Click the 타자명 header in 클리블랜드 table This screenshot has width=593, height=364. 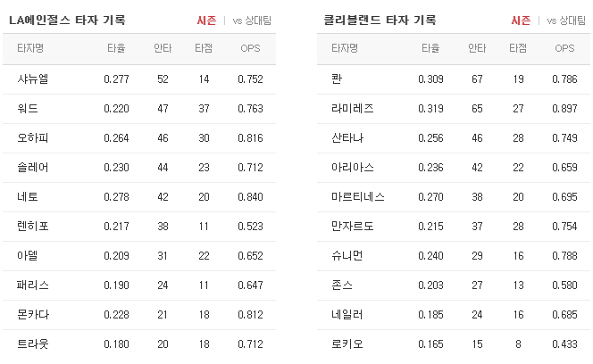click(x=345, y=48)
